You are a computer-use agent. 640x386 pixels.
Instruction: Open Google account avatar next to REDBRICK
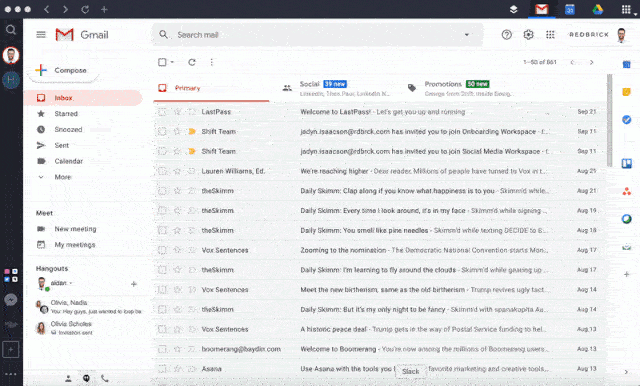coord(622,35)
